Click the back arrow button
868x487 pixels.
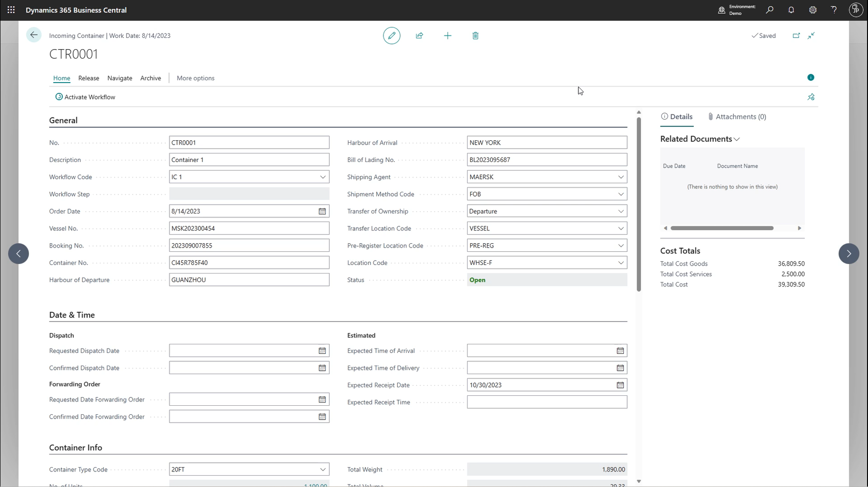pyautogui.click(x=34, y=35)
